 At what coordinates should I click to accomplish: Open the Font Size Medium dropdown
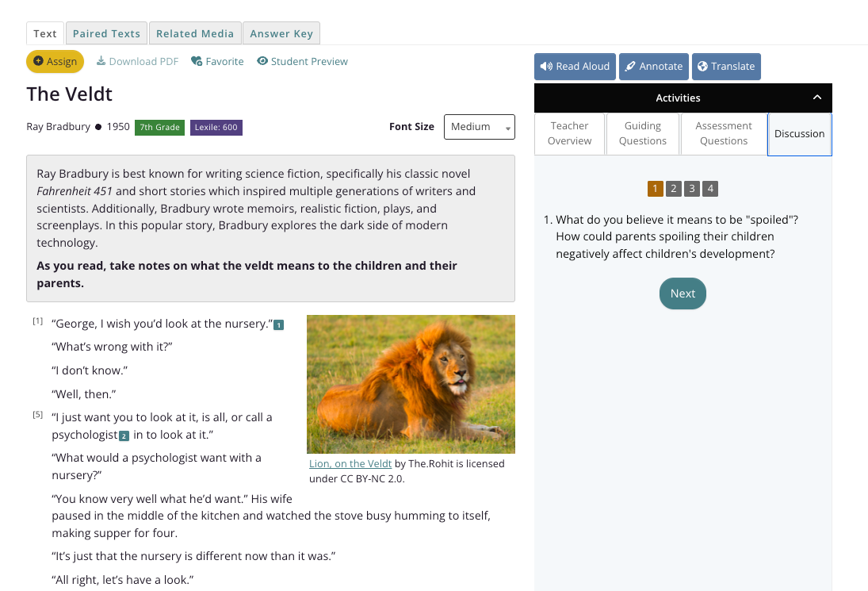point(480,127)
